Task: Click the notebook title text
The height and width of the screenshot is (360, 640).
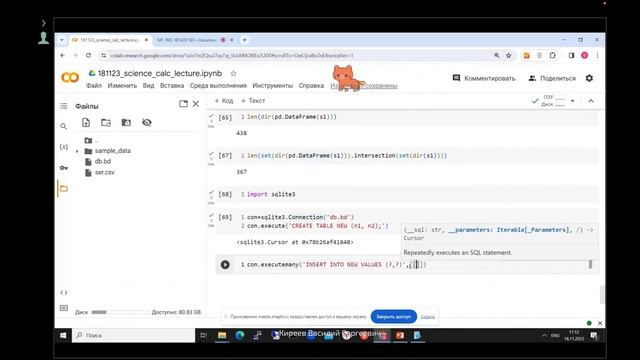Action: [160, 73]
